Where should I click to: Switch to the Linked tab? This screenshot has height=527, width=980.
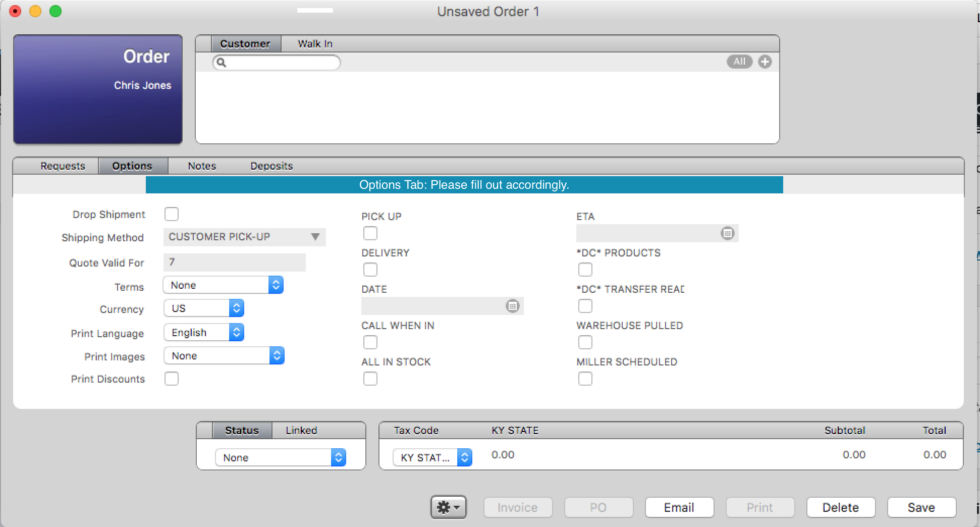coord(301,431)
